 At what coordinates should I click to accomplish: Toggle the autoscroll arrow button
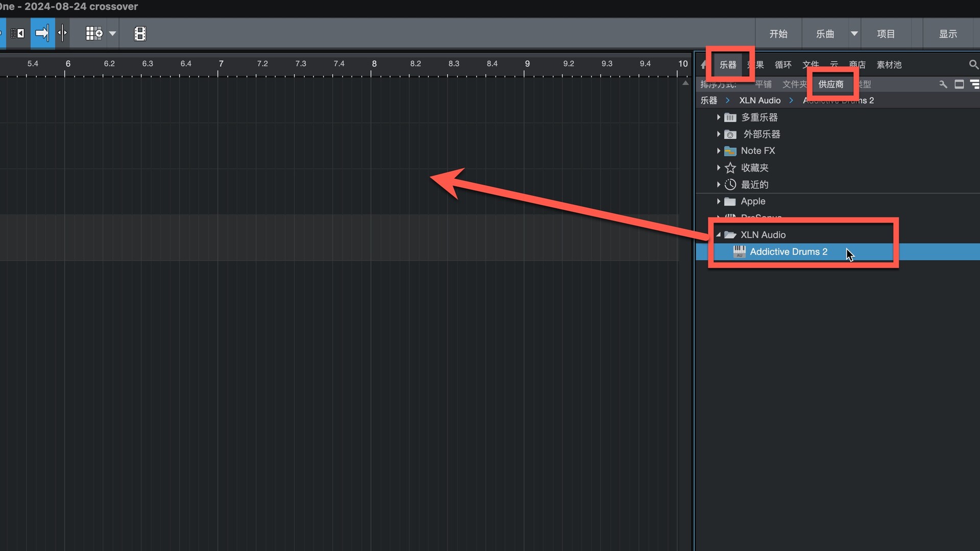pos(42,34)
